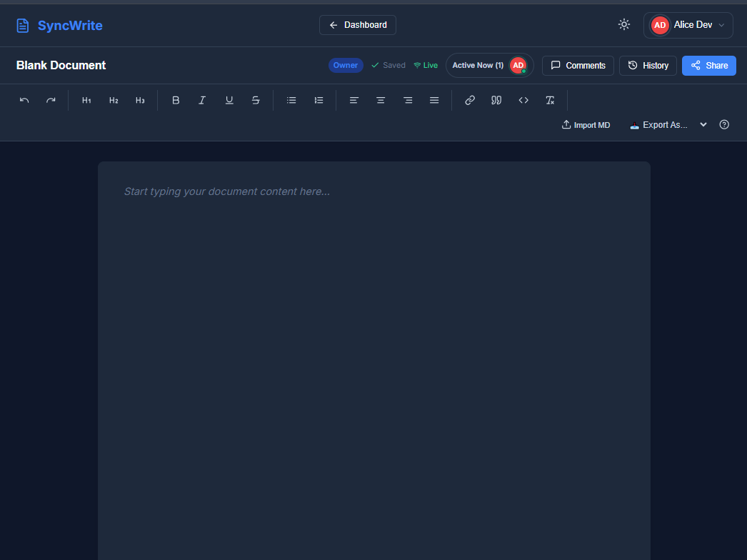Open the Alice Dev account menu
Screen dimensions: 747x560
pos(688,25)
